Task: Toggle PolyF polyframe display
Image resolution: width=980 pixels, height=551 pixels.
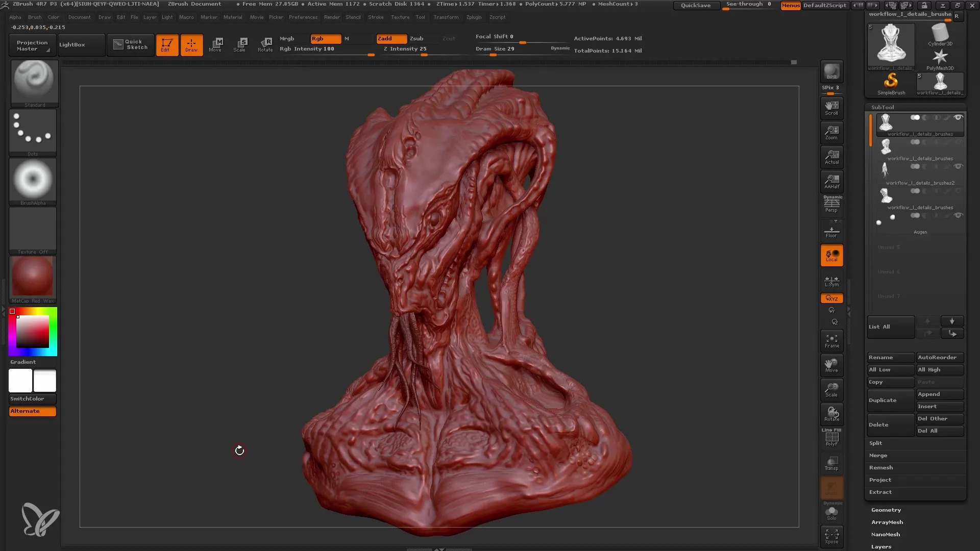Action: pyautogui.click(x=831, y=438)
